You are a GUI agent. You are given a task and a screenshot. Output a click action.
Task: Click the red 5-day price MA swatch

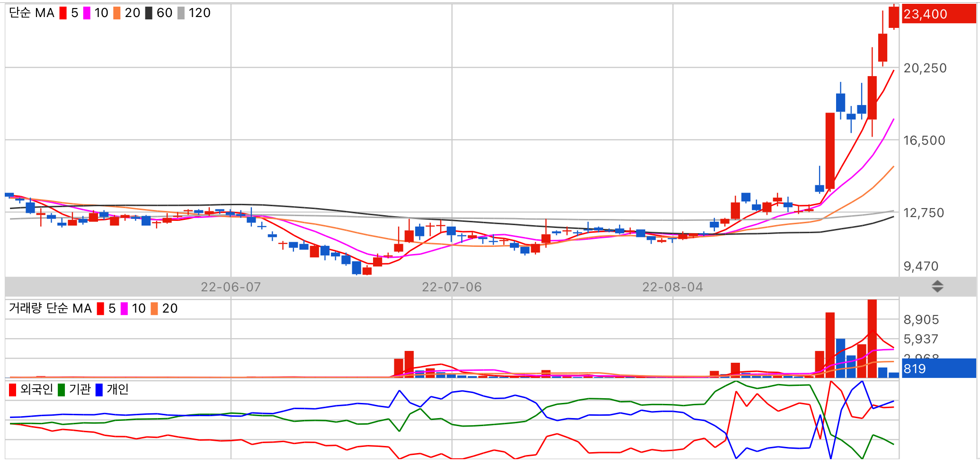click(63, 13)
